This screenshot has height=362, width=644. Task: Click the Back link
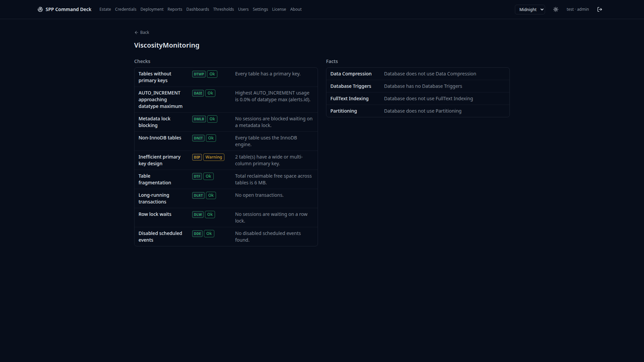[142, 33]
